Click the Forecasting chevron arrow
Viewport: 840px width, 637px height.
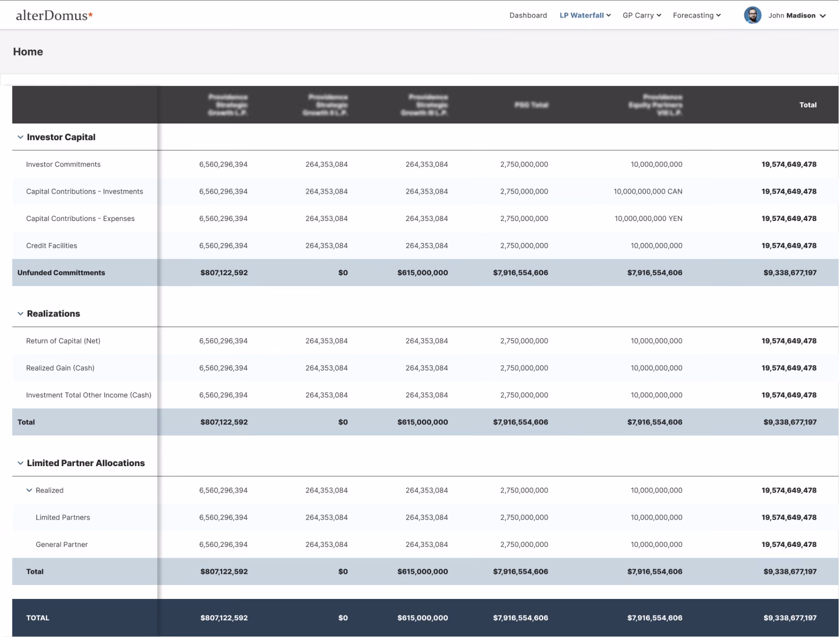point(719,15)
